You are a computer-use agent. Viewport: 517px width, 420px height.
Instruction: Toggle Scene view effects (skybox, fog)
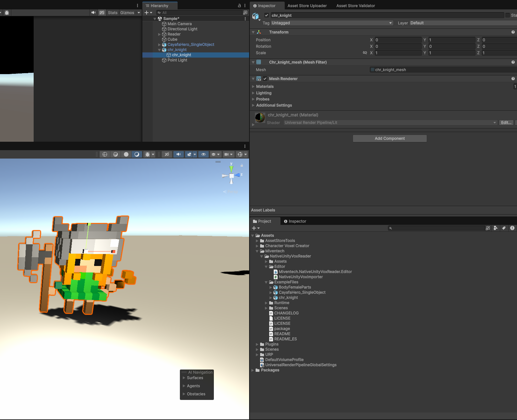click(189, 154)
